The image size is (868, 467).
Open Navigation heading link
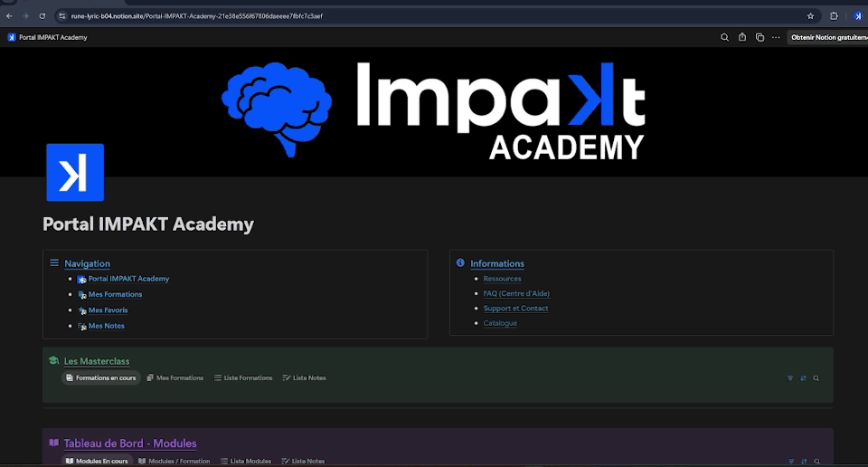(x=87, y=263)
